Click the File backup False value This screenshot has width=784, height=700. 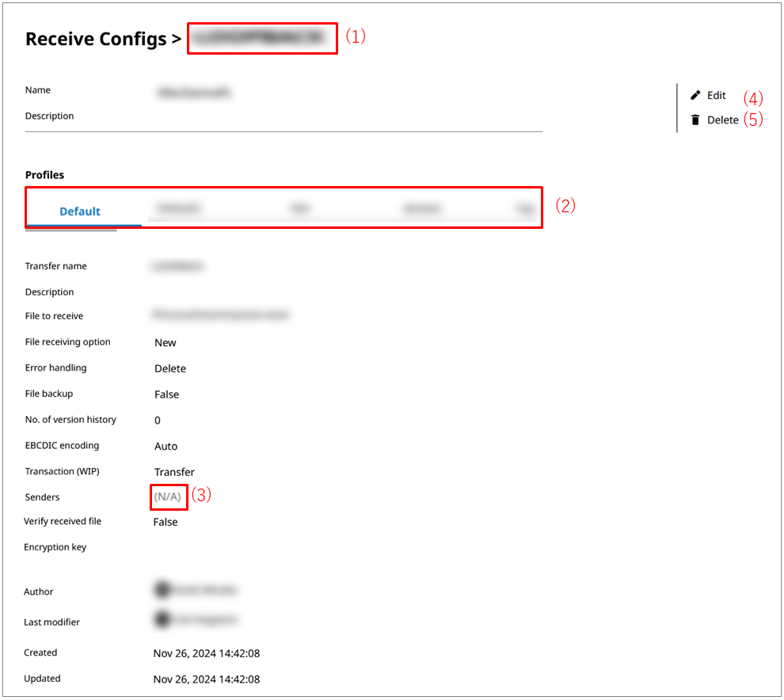click(x=166, y=394)
